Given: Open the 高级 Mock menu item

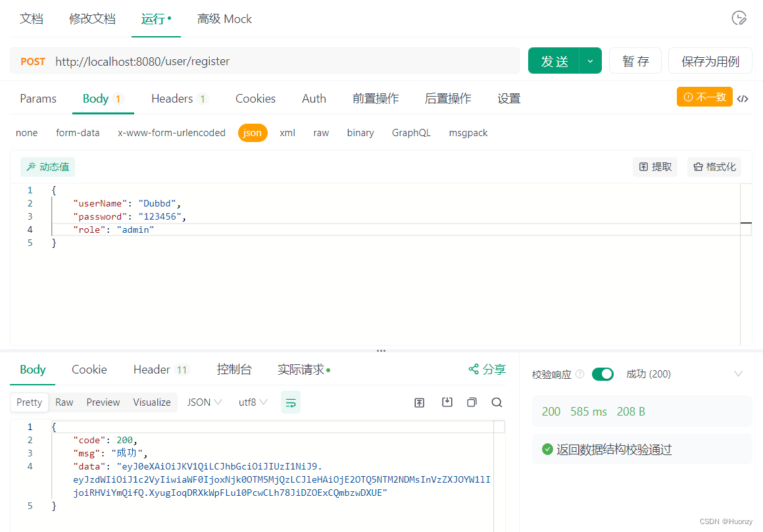Looking at the screenshot, I should coord(224,18).
